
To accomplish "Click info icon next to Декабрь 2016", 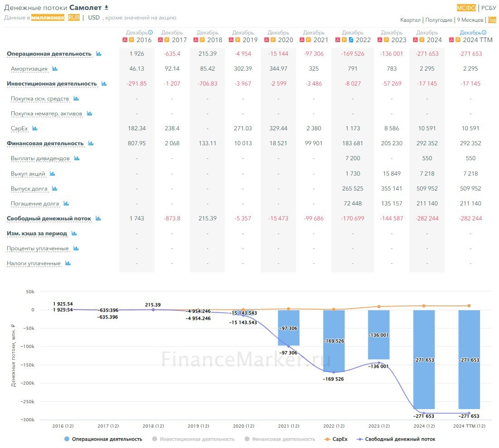I will point(150,33).
